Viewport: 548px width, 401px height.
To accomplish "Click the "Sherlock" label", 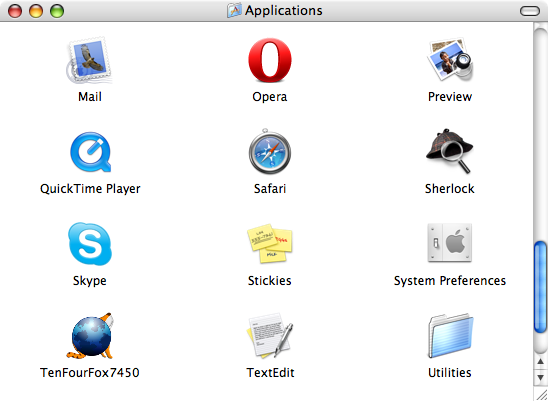I will coord(449,189).
